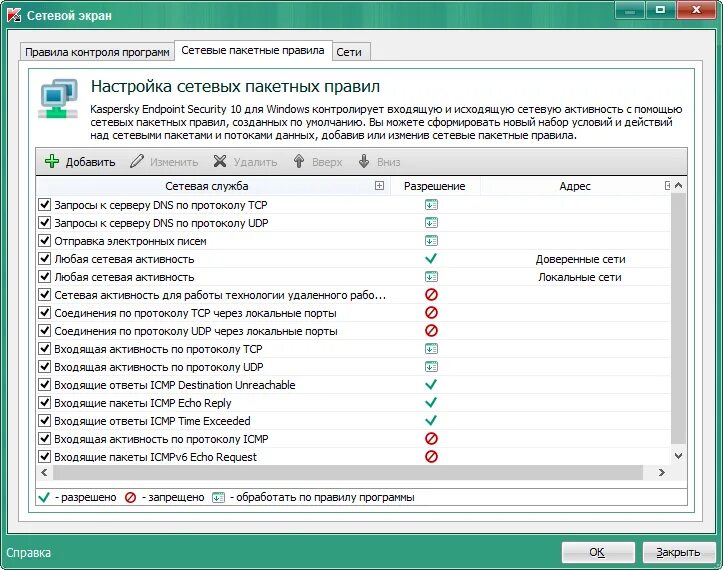Click the horizontal scroll-right arrow
This screenshot has height=570, width=723.
662,472
